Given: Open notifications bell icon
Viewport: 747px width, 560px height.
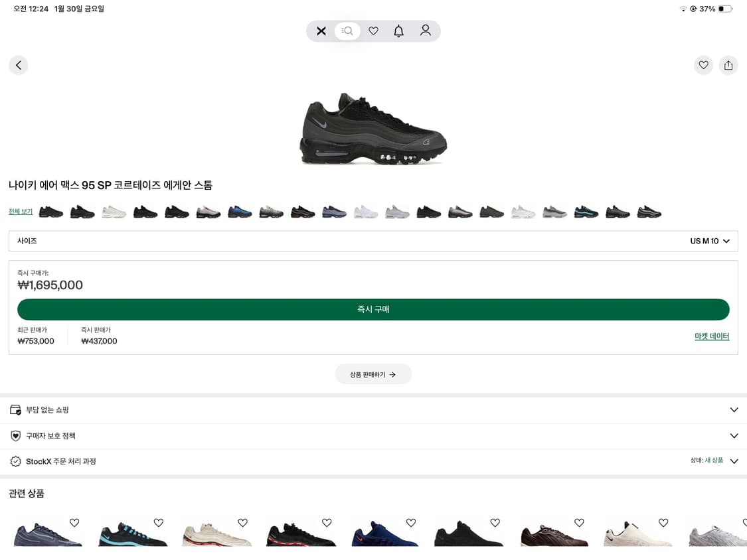Looking at the screenshot, I should tap(398, 31).
